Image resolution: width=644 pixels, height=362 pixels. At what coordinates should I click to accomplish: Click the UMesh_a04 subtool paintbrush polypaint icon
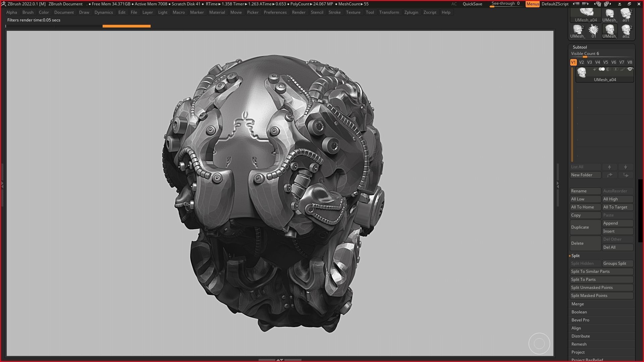[623, 69]
